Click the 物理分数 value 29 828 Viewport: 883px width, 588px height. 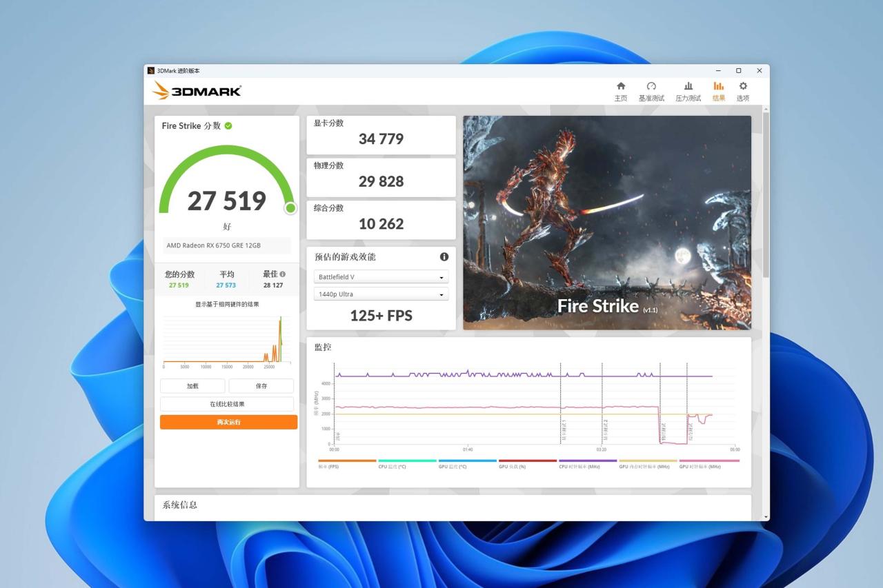pos(381,181)
